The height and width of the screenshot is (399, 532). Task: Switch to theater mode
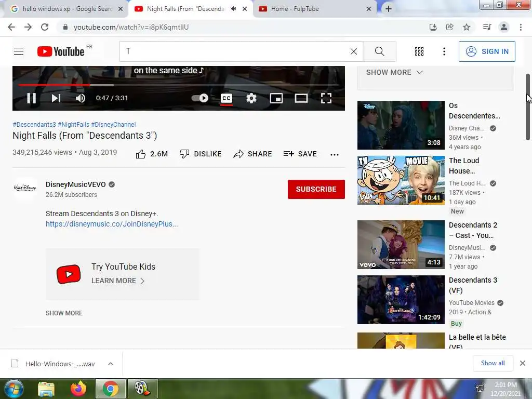pyautogui.click(x=301, y=98)
